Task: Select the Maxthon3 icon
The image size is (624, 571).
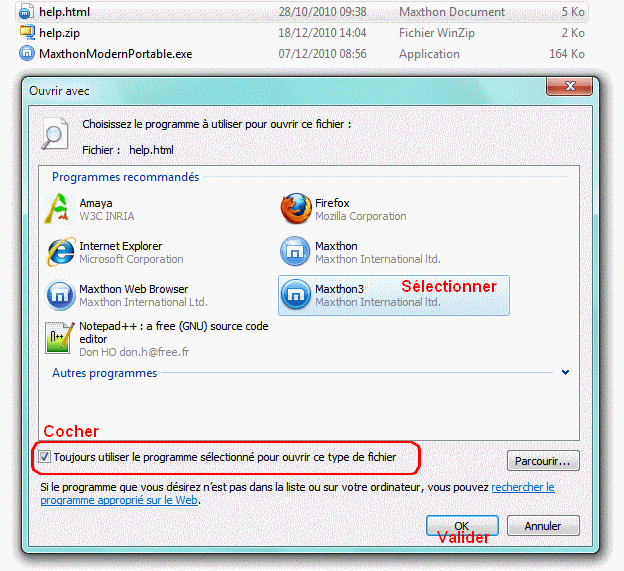Action: pos(295,295)
